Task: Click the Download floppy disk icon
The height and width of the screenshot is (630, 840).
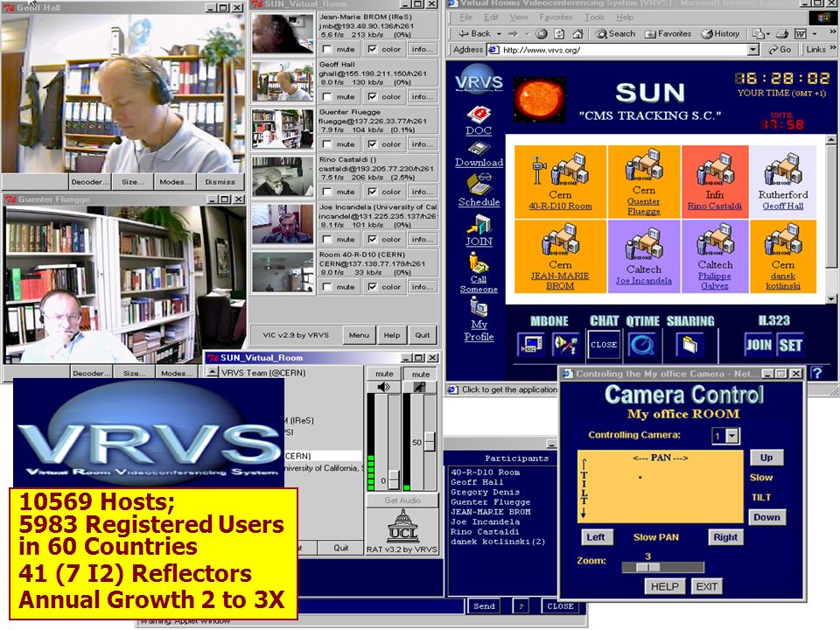Action: click(479, 149)
